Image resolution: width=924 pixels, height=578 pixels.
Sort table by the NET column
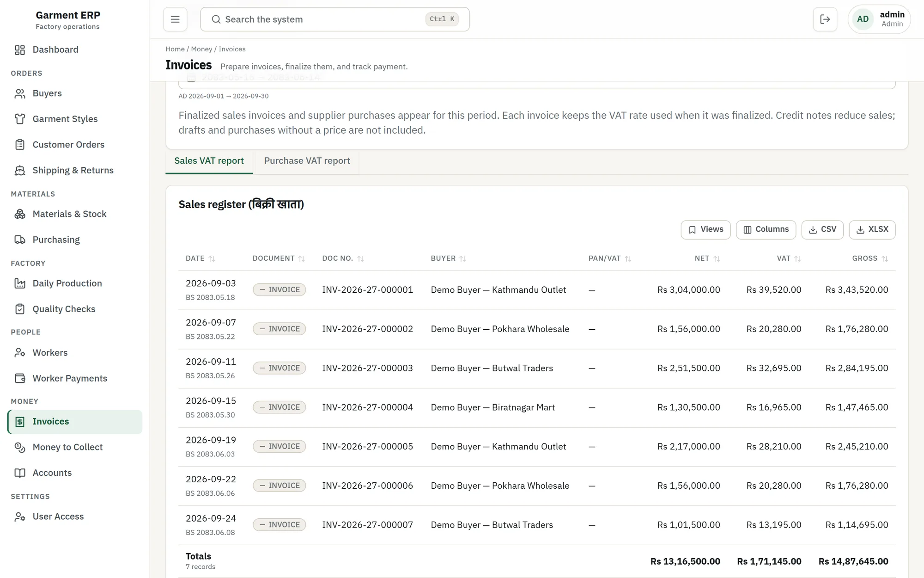click(x=707, y=258)
